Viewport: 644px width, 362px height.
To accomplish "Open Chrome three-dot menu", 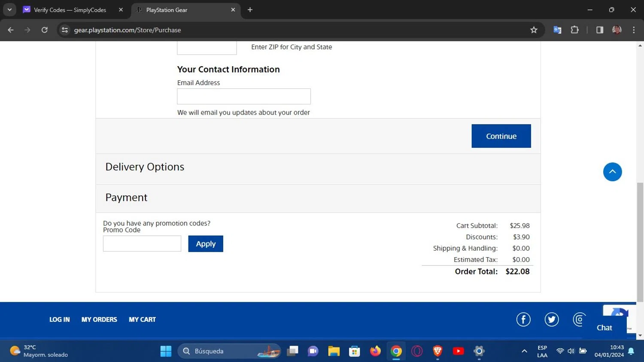I will click(x=634, y=30).
